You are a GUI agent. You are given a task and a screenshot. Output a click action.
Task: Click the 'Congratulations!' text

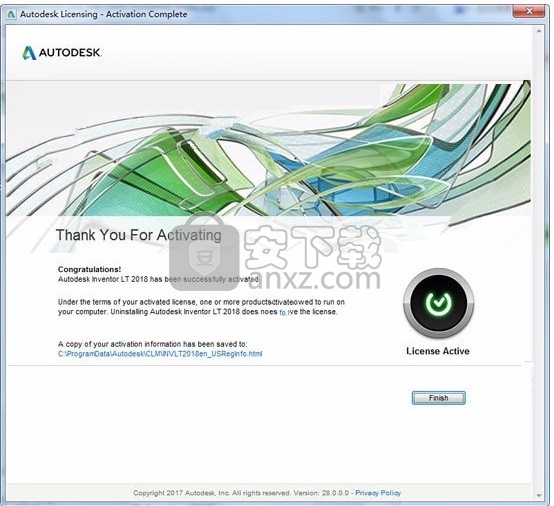(x=89, y=269)
